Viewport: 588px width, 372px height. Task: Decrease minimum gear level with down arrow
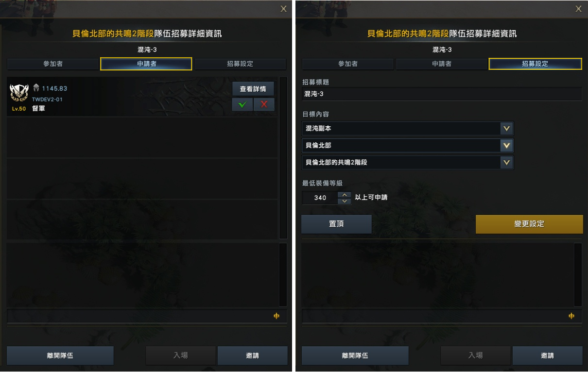[344, 201]
